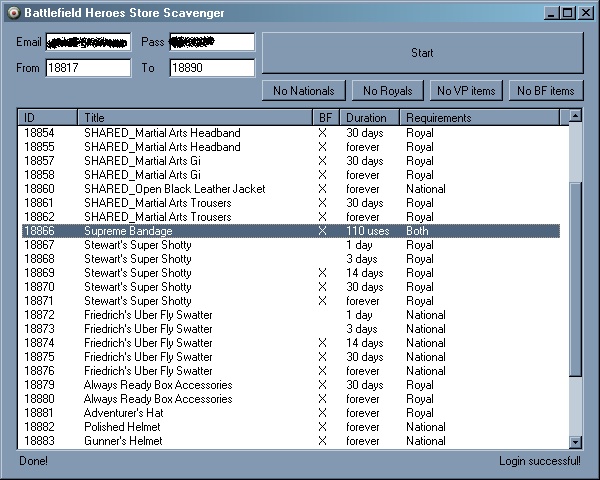Select SHARED_Open Black Leather Jacket row
The height and width of the screenshot is (480, 600).
click(x=291, y=189)
